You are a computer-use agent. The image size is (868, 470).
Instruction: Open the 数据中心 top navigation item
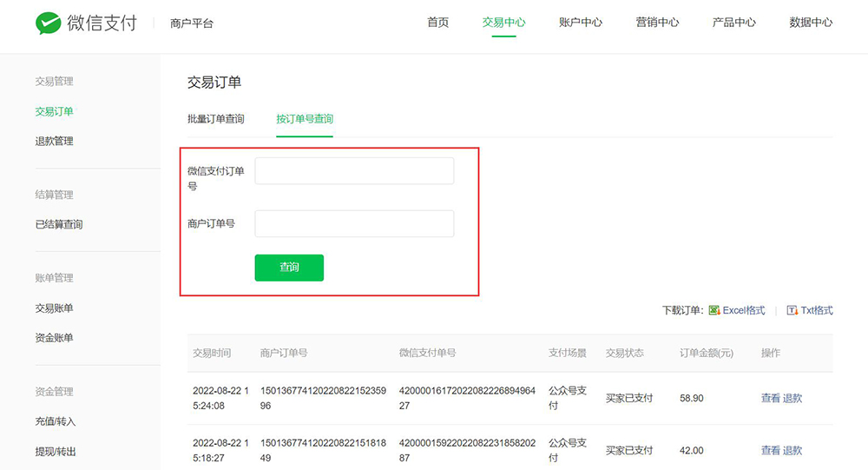pos(811,23)
